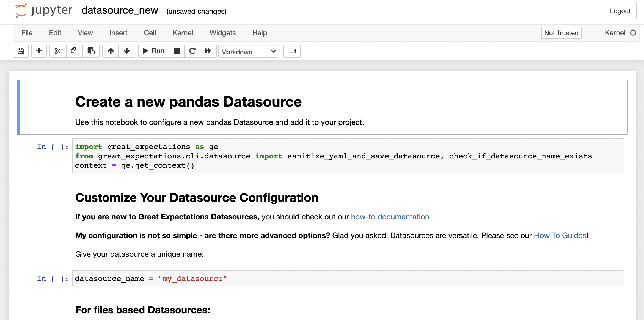Open the File menu
The height and width of the screenshot is (320, 644).
click(x=27, y=33)
